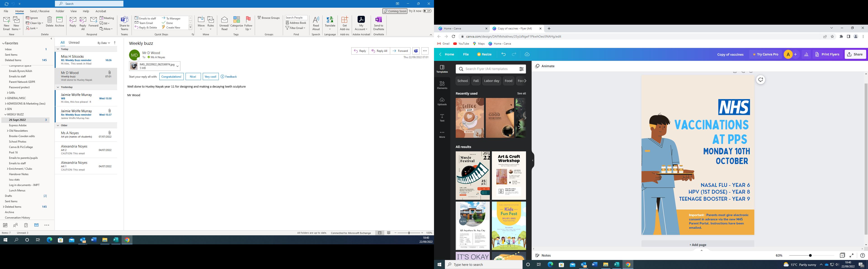
Task: Open template search filter options icon
Action: [521, 69]
